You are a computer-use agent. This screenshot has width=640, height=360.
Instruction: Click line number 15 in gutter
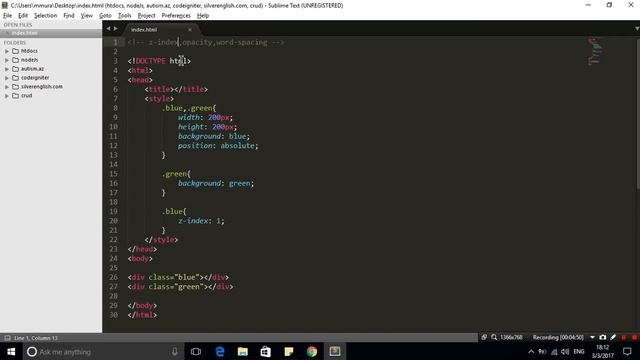click(113, 174)
